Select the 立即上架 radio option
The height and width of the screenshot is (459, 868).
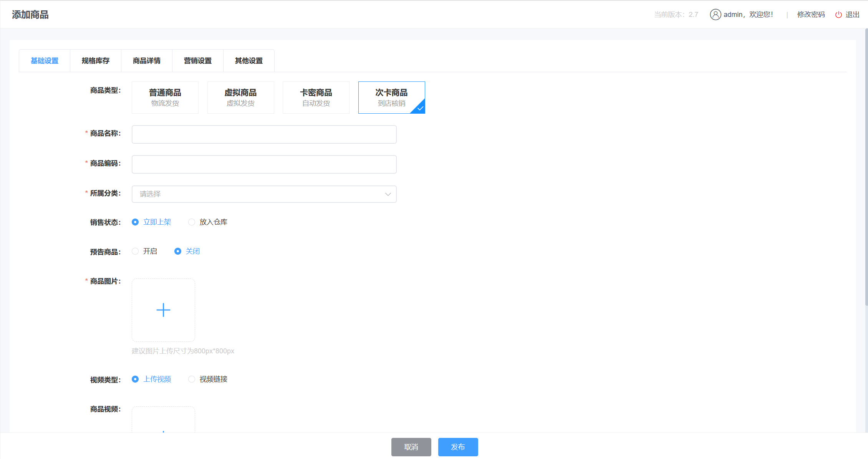135,222
